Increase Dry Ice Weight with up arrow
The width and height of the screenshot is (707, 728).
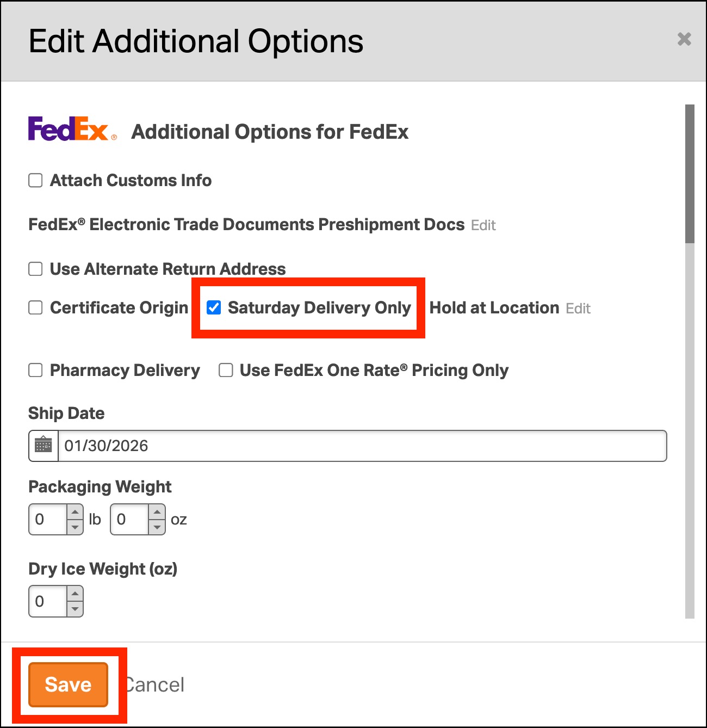tap(75, 594)
